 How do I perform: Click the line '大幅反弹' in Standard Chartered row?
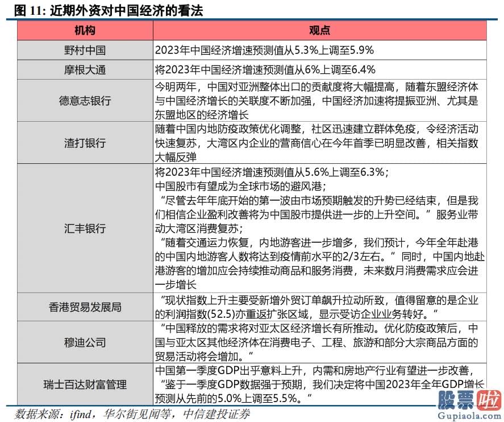(176, 157)
